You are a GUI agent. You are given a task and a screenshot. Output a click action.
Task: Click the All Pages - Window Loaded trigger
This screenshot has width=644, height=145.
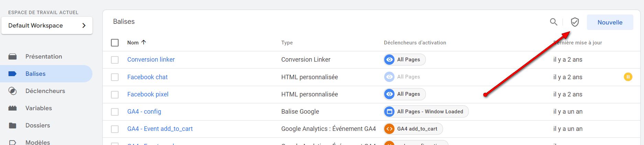point(426,112)
